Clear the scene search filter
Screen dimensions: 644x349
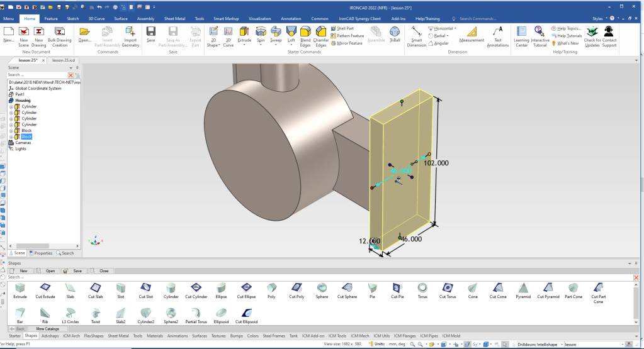tap(71, 75)
